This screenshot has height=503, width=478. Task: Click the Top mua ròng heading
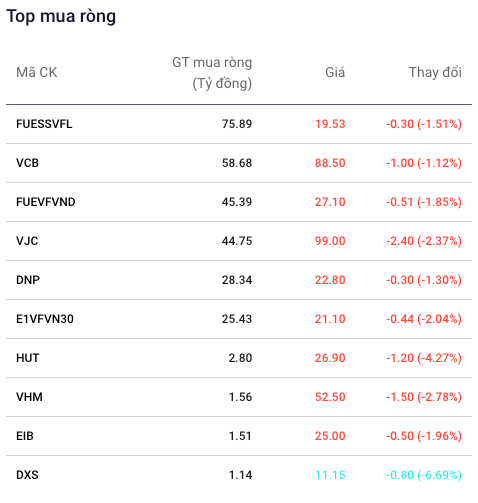(x=61, y=16)
